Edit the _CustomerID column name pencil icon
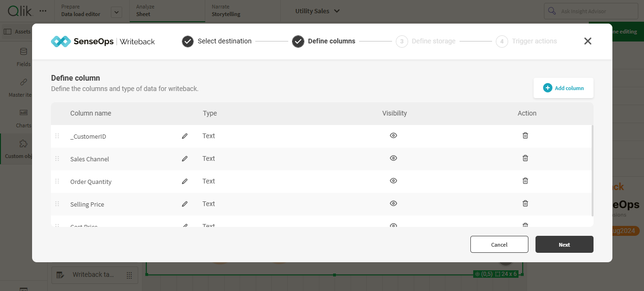 pos(184,136)
